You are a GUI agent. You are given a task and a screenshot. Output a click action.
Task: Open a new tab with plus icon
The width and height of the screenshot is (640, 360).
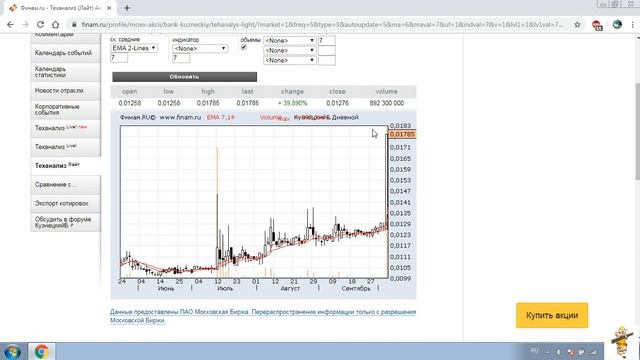pyautogui.click(x=127, y=8)
